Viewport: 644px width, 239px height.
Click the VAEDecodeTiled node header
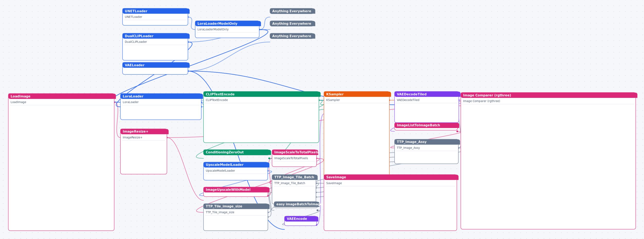427,94
